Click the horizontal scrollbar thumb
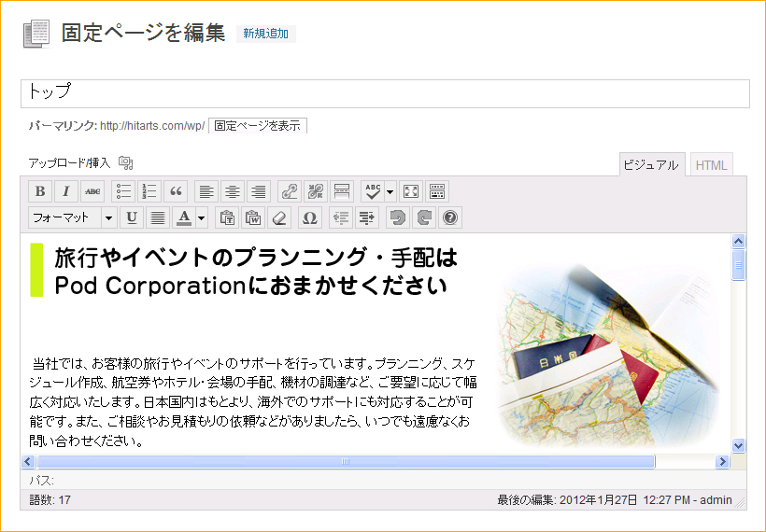766x532 pixels. 346,461
